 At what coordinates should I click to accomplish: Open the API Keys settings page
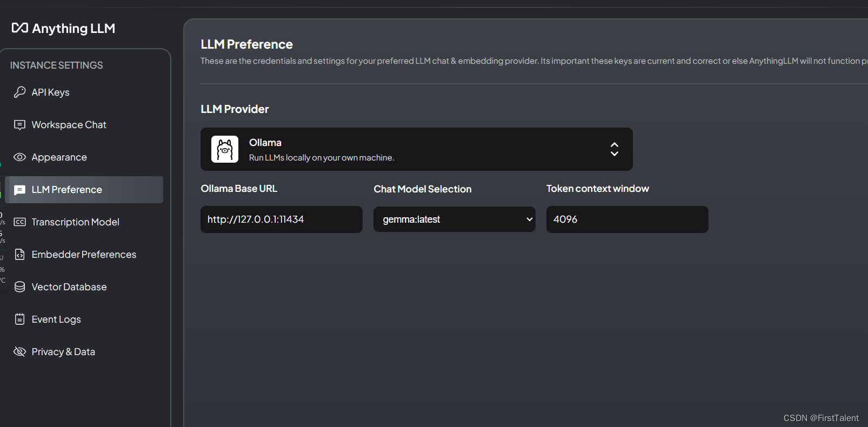click(x=84, y=92)
